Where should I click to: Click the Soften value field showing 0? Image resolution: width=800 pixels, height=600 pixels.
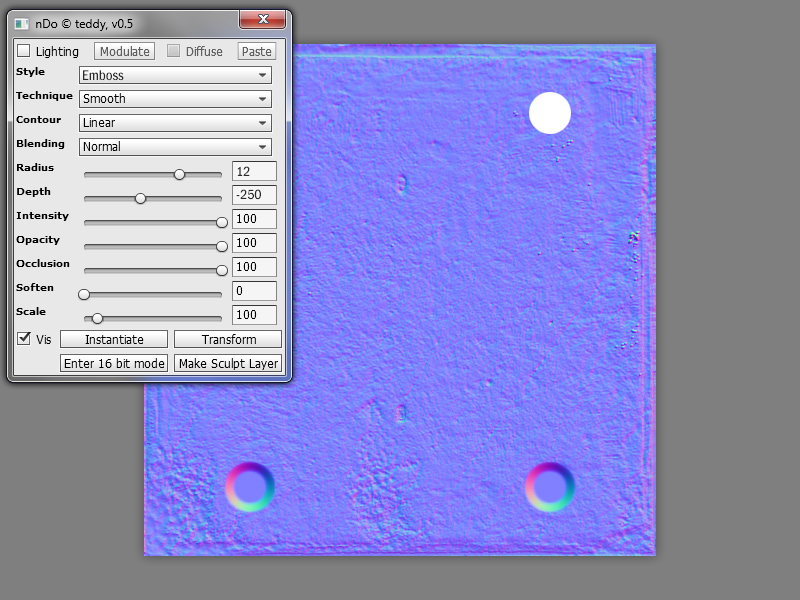255,291
